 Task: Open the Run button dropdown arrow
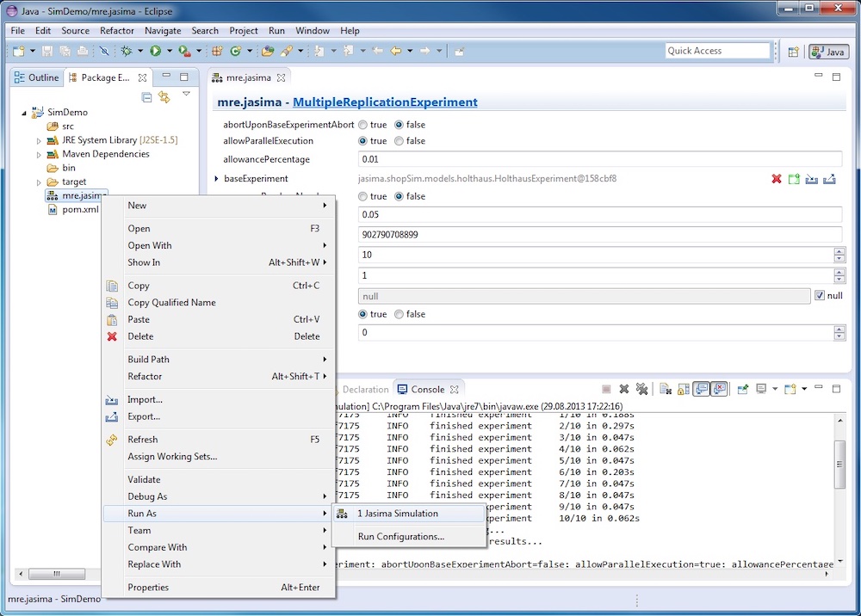(169, 51)
